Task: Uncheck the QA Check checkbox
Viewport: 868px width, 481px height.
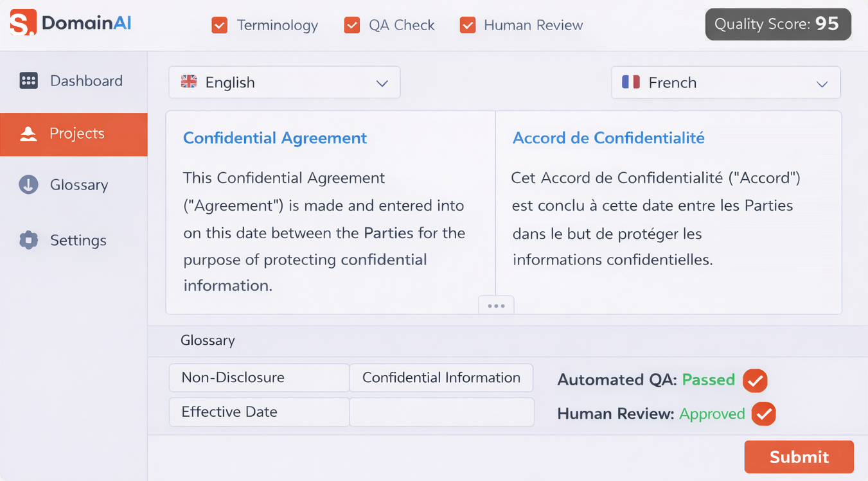Action: [x=352, y=26]
